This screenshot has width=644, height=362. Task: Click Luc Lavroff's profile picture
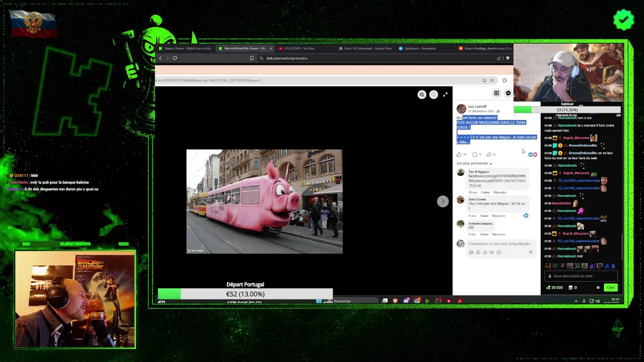[x=461, y=109]
